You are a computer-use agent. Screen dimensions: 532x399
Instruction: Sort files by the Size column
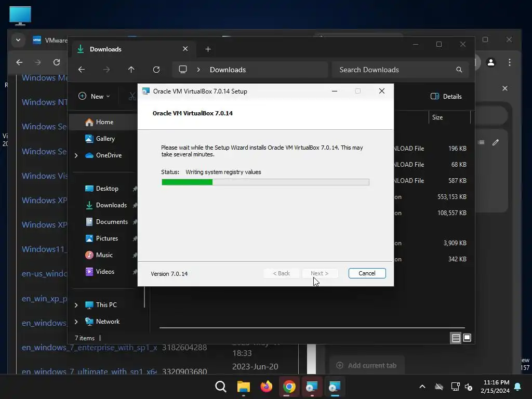(437, 117)
